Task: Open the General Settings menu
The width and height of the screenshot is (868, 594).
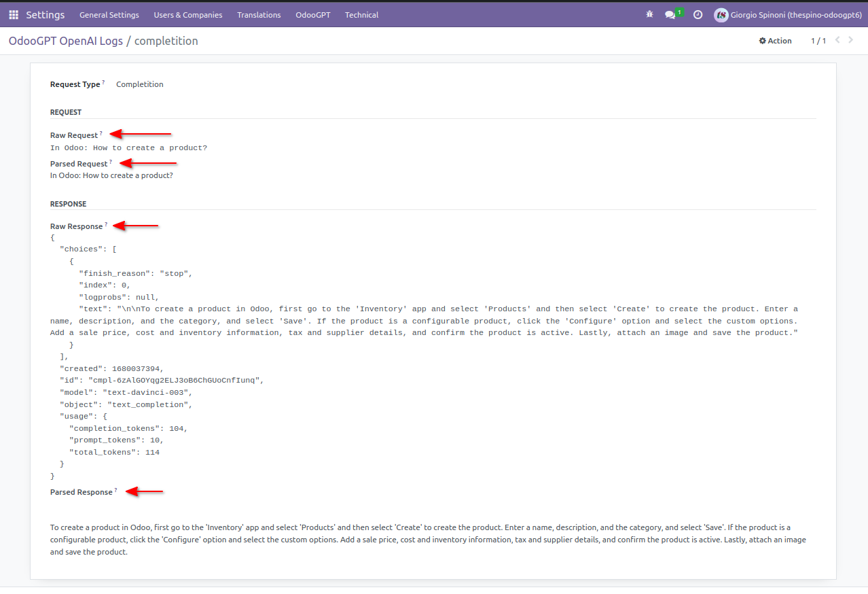Action: pyautogui.click(x=109, y=14)
